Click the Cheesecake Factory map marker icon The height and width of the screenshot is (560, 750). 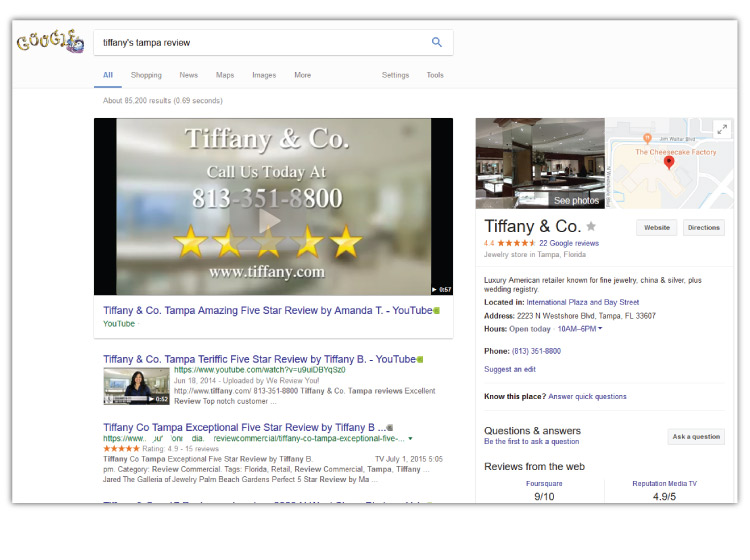647,139
